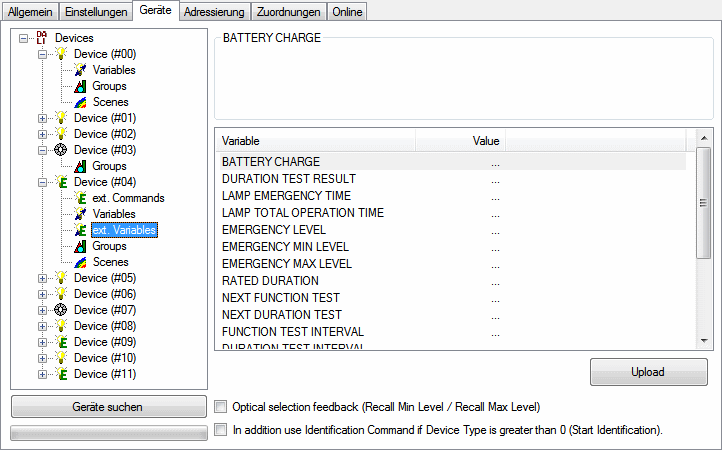Click the ext. Commands icon under Device (#04)
Image resolution: width=722 pixels, height=450 pixels.
click(81, 198)
